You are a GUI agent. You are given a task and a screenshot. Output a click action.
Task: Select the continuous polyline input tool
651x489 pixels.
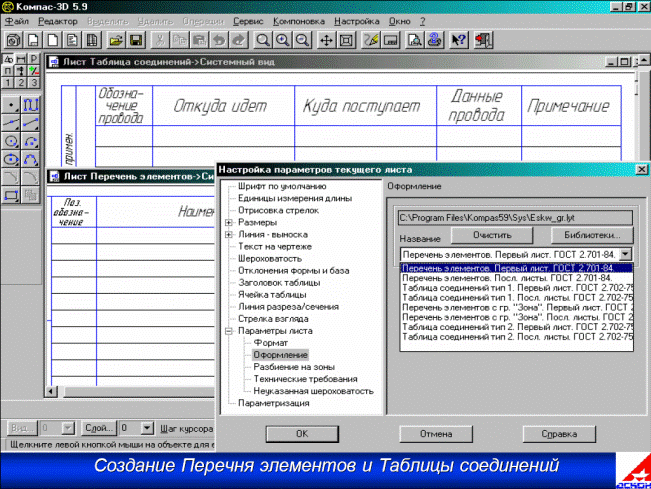[x=31, y=105]
